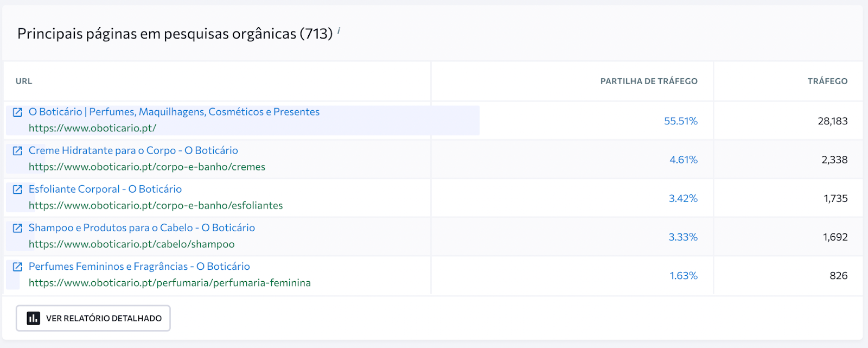Image resolution: width=868 pixels, height=348 pixels.
Task: Click the chart icon on Ver Relatório Detalhado
Action: (x=34, y=318)
